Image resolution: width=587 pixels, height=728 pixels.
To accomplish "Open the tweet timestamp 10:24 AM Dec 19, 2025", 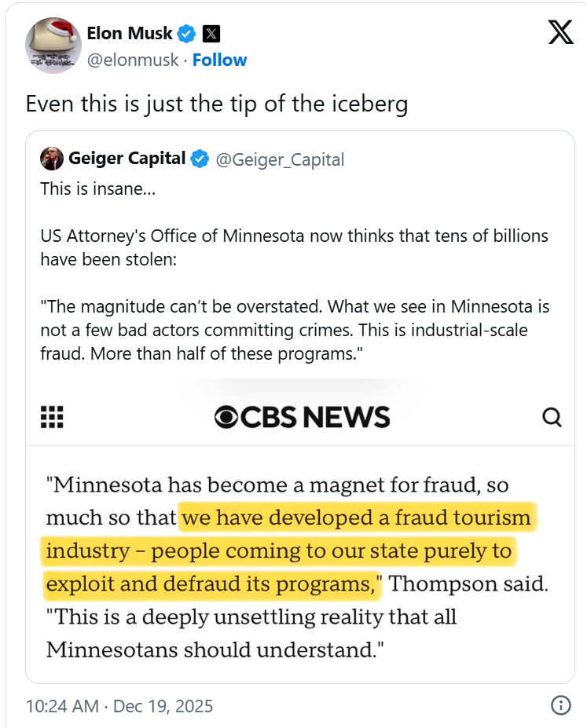I will click(x=119, y=705).
